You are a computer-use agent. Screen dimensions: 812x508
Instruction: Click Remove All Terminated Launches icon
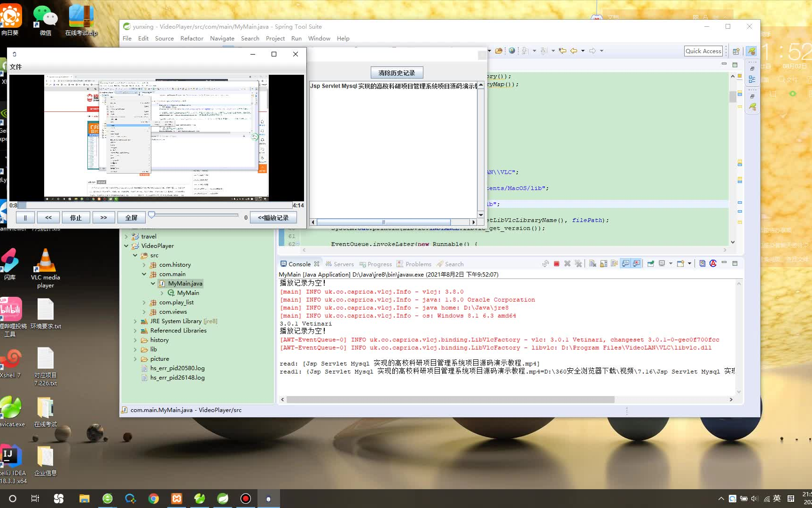tap(578, 264)
